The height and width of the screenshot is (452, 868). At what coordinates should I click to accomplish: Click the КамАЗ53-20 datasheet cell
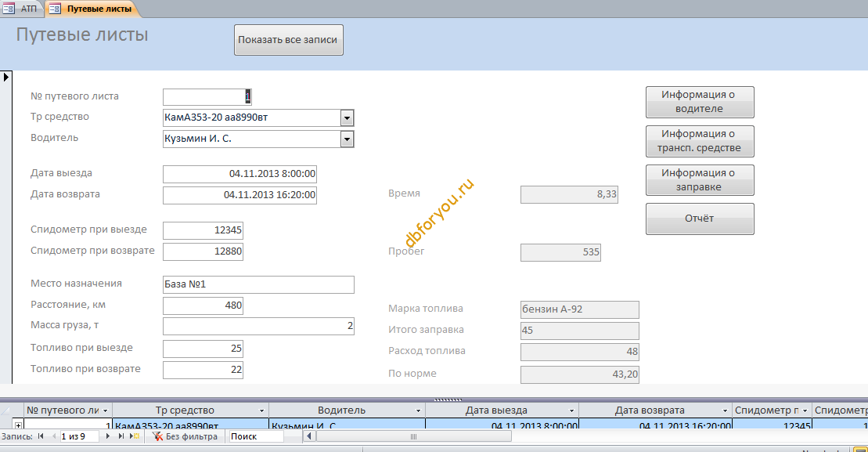point(190,425)
